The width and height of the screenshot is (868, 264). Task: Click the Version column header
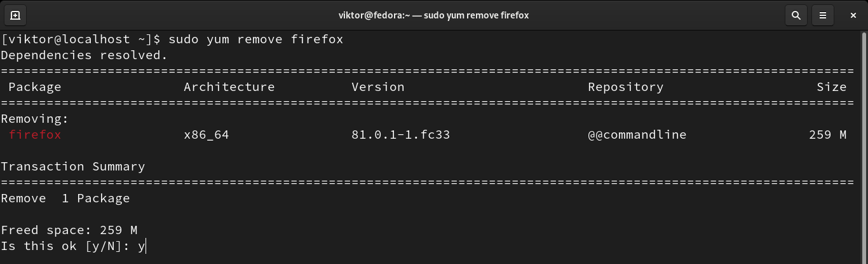[x=378, y=87]
